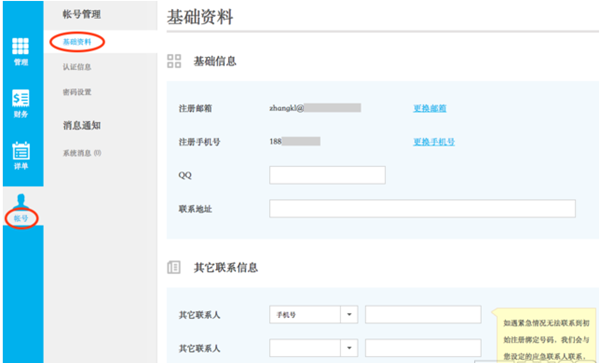The image size is (600, 363).
Task: Click the 注册手机号 label
Action: tap(199, 142)
